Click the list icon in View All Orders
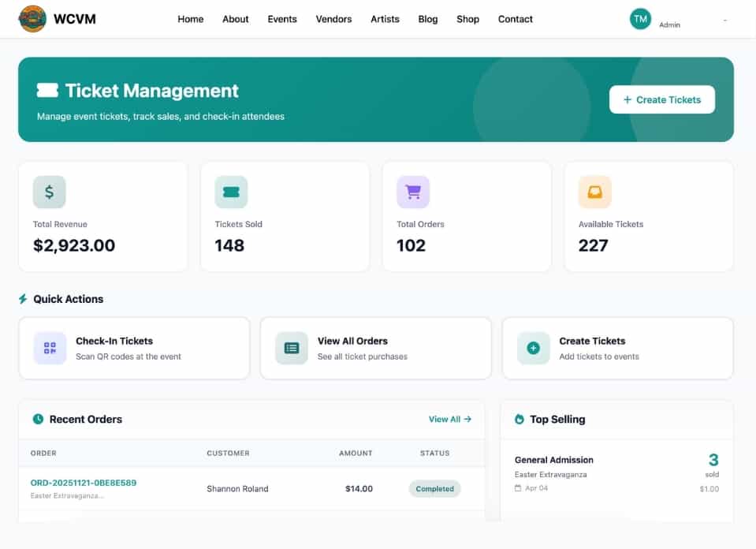Screen dimensions: 756x549 coord(291,348)
